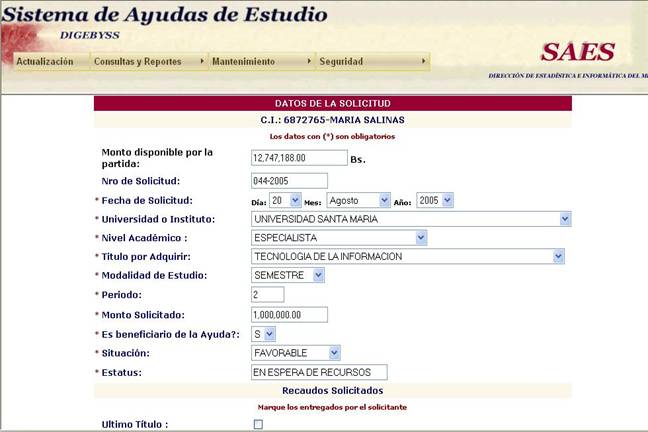
Task: Click the Bs. currency label
Action: (x=358, y=160)
